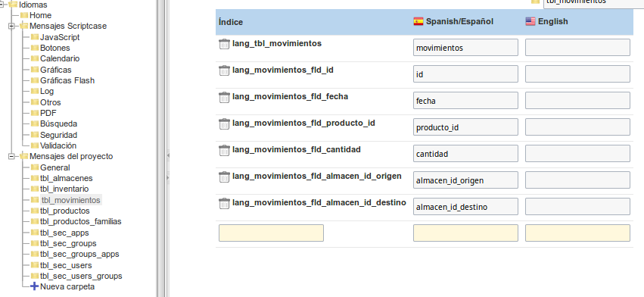
Task: Select the Log folder
Action: click(47, 91)
